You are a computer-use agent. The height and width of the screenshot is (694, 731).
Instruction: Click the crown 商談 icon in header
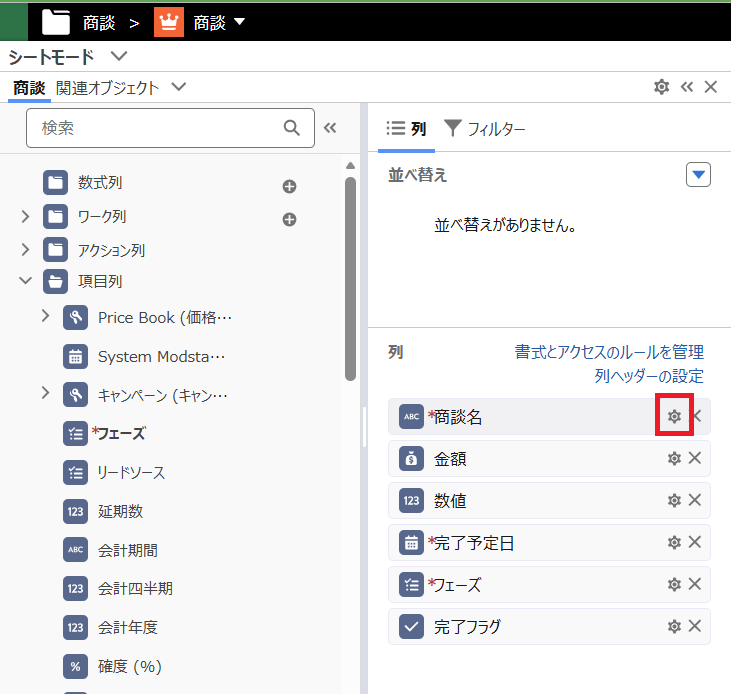[169, 22]
